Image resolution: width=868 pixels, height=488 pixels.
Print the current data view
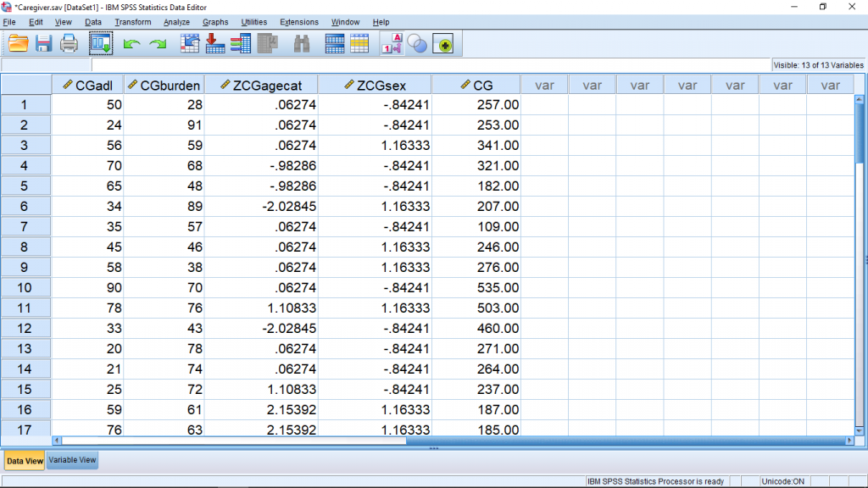[67, 43]
